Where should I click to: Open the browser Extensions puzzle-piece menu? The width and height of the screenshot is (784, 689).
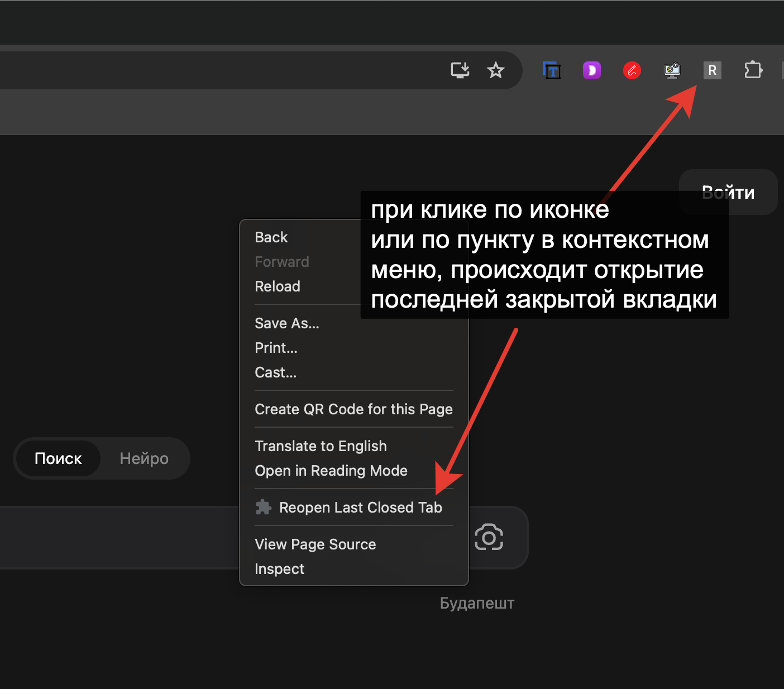(753, 70)
